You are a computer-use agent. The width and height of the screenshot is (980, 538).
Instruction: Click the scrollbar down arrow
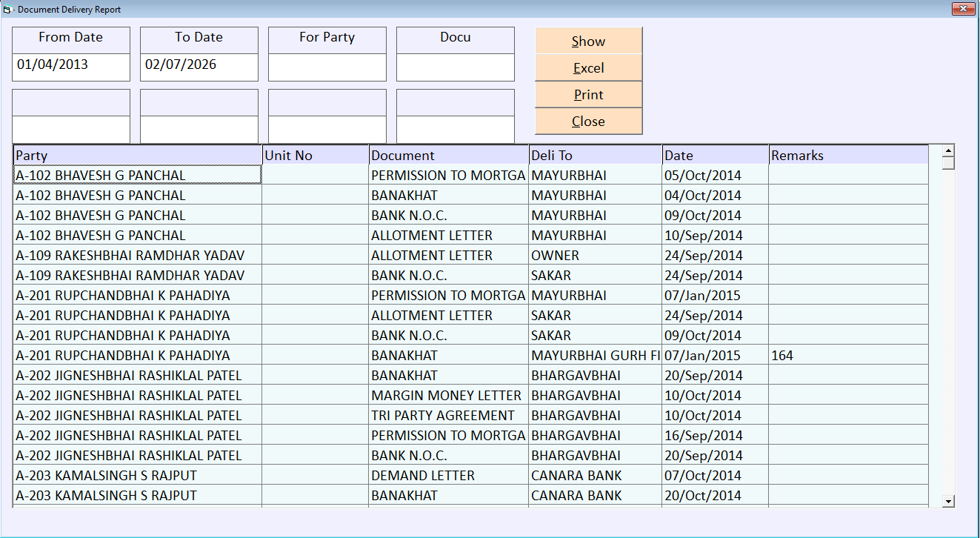[948, 502]
